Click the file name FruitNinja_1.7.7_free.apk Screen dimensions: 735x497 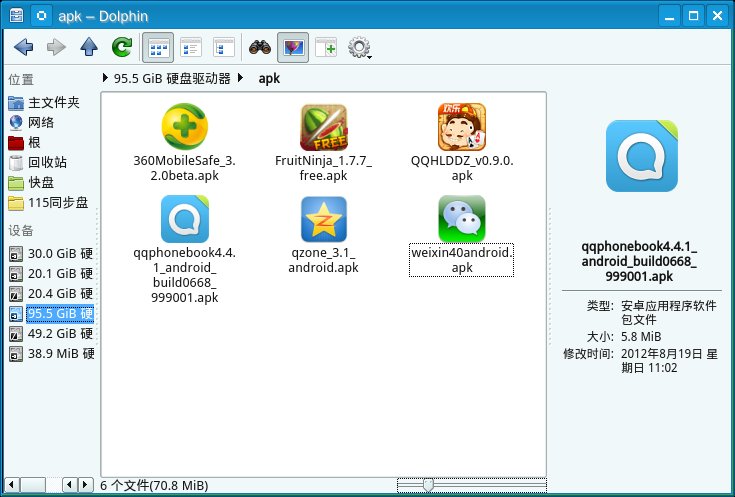[323, 168]
